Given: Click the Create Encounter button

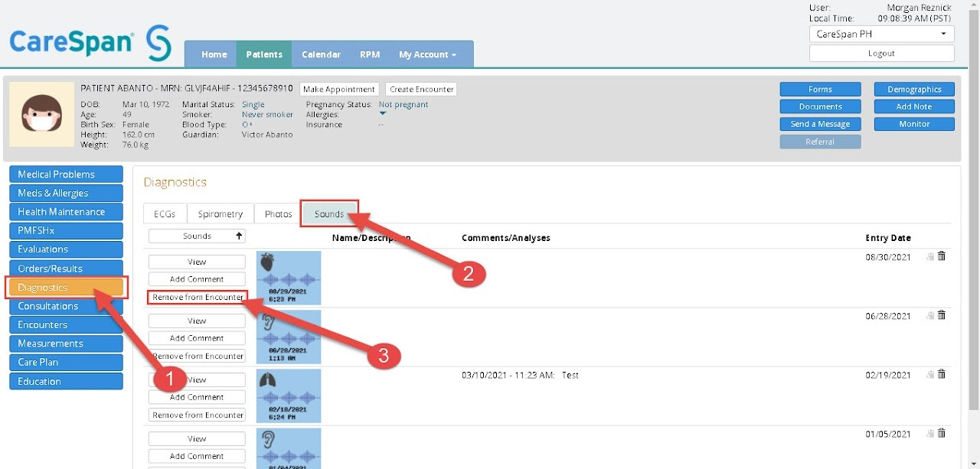Looking at the screenshot, I should [421, 90].
